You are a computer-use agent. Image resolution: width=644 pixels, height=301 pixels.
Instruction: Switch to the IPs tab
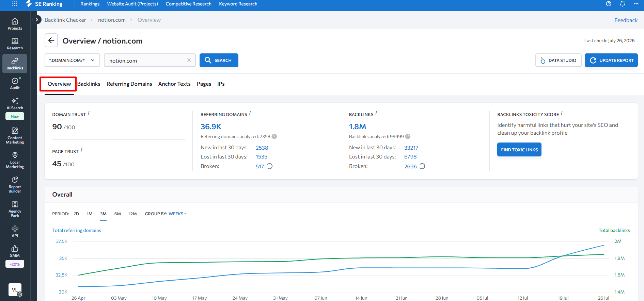221,84
